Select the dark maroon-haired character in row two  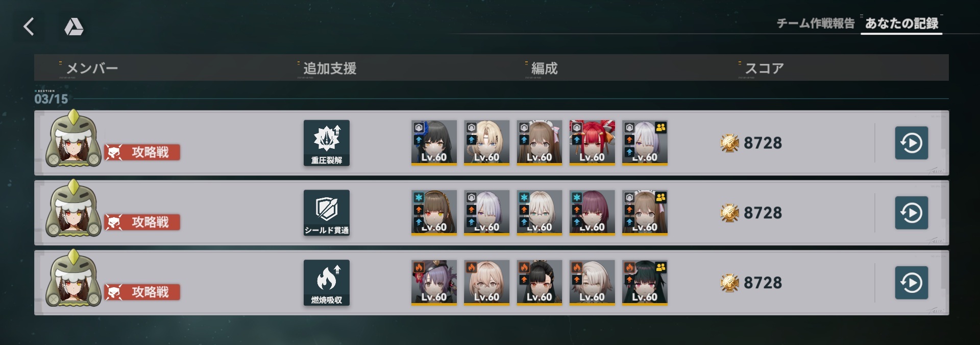(592, 213)
